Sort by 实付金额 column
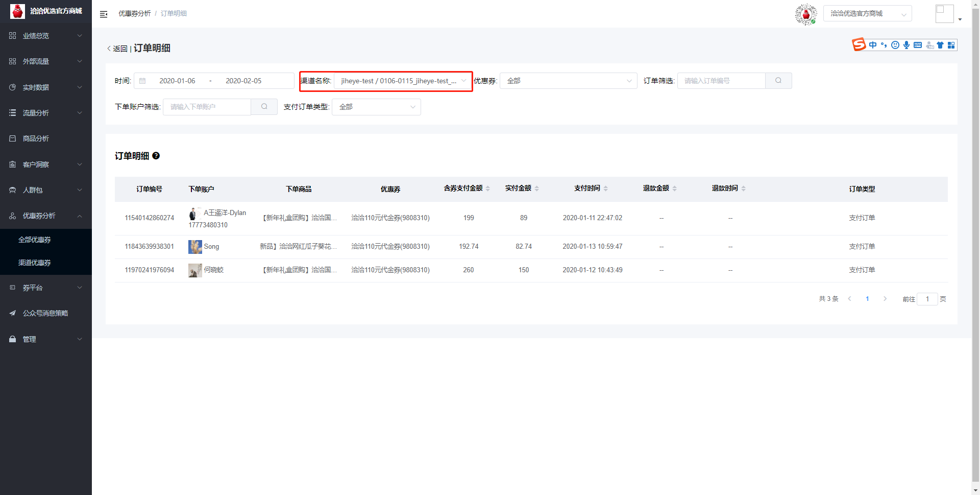The height and width of the screenshot is (495, 980). [536, 188]
